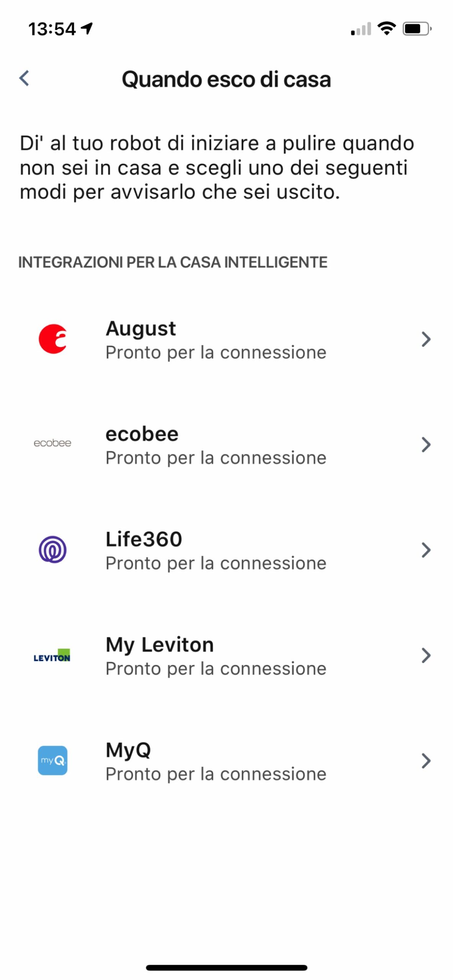Viewport: 453px width, 980px height.
Task: Tap the blue myQ logo icon
Action: [x=52, y=761]
